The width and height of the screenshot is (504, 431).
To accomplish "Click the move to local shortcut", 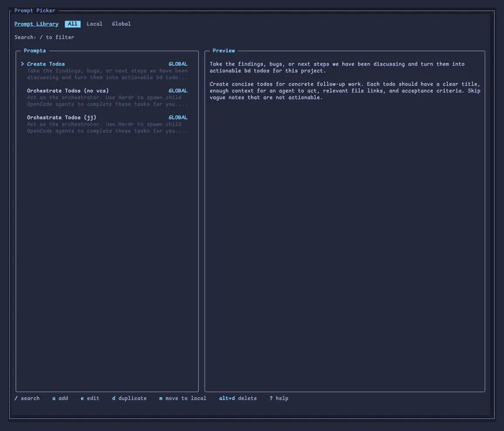I will tap(183, 398).
